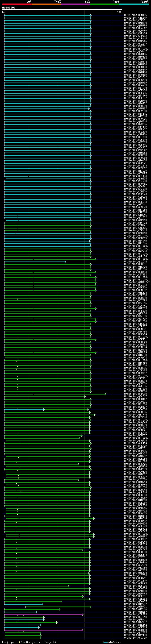Select the hit UniRef100_Q9FPK7
The width and height of the screenshot is (151, 644).
[135, 98]
